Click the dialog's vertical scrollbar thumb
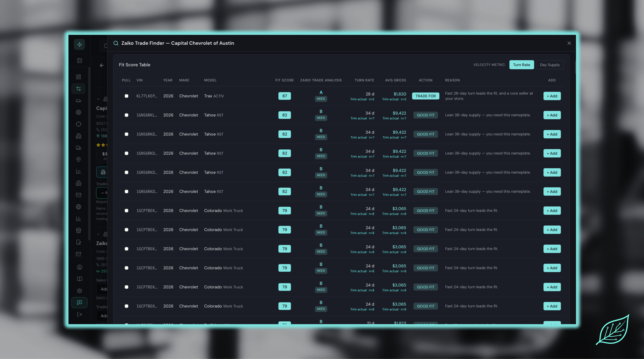Image resolution: width=644 pixels, height=359 pixels. pos(576,67)
